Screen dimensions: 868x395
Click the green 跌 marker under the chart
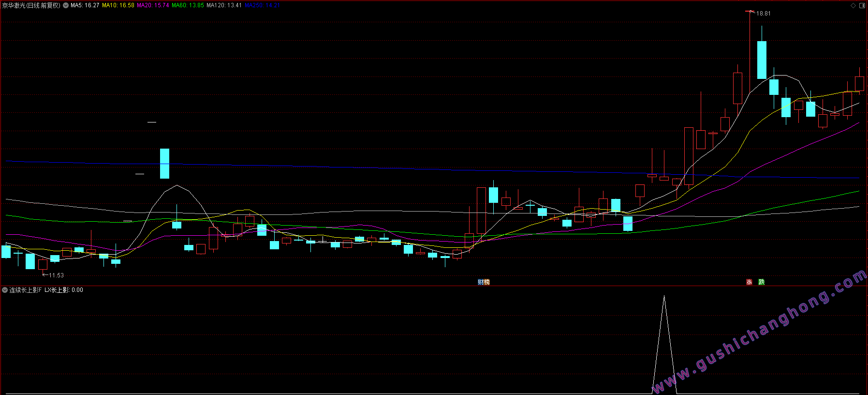pos(762,282)
